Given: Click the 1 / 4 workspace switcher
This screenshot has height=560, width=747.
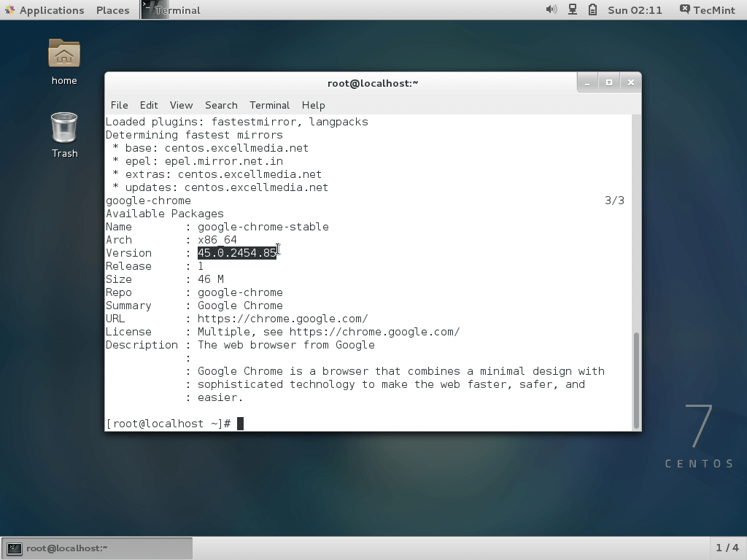Looking at the screenshot, I should 727,548.
